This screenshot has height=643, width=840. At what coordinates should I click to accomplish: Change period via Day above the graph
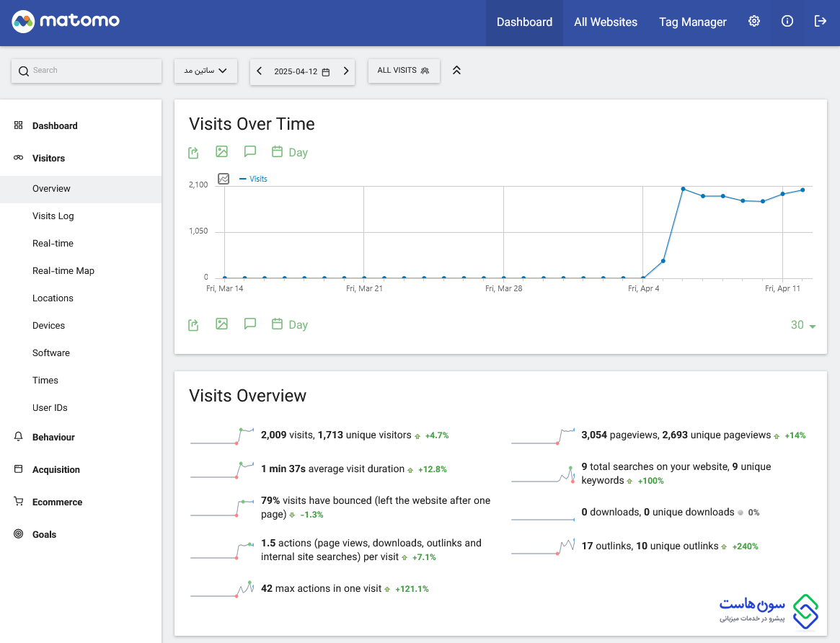point(290,153)
